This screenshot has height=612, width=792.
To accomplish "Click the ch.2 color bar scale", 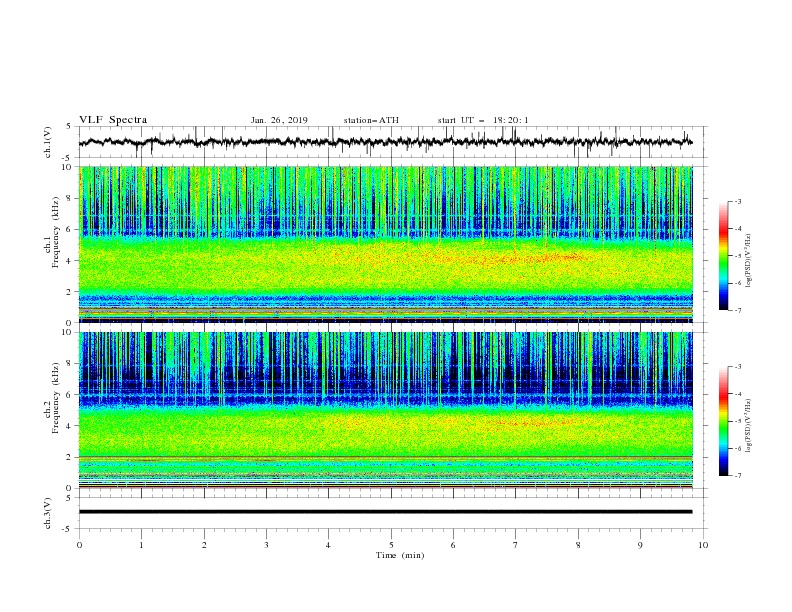I will pyautogui.click(x=723, y=421).
